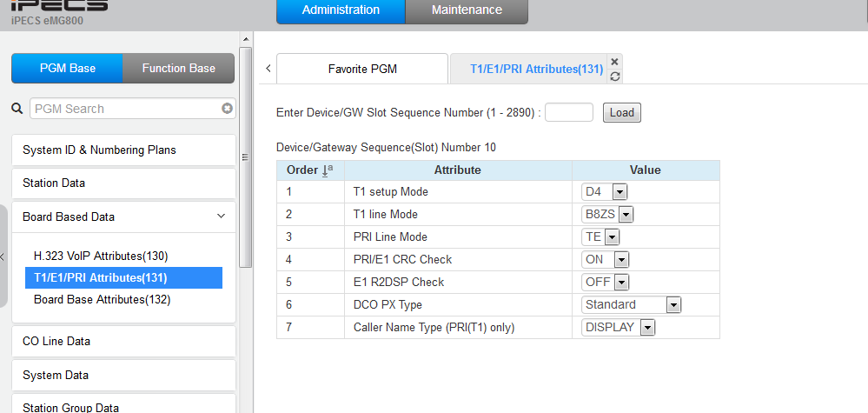The height and width of the screenshot is (413, 868).
Task: Close the T1/E1/PRI Attributes tab
Action: 615,62
